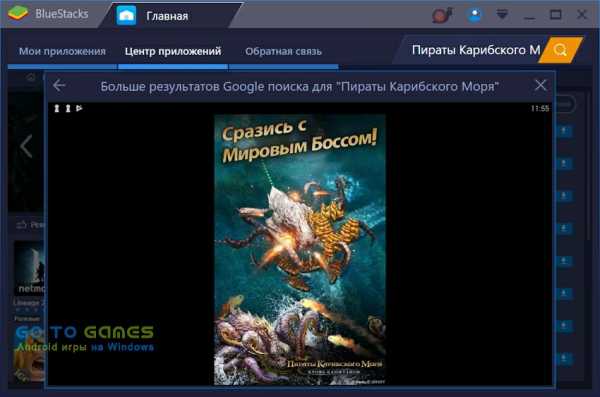Open the Мои приложения tab
The image size is (600, 397).
click(62, 51)
